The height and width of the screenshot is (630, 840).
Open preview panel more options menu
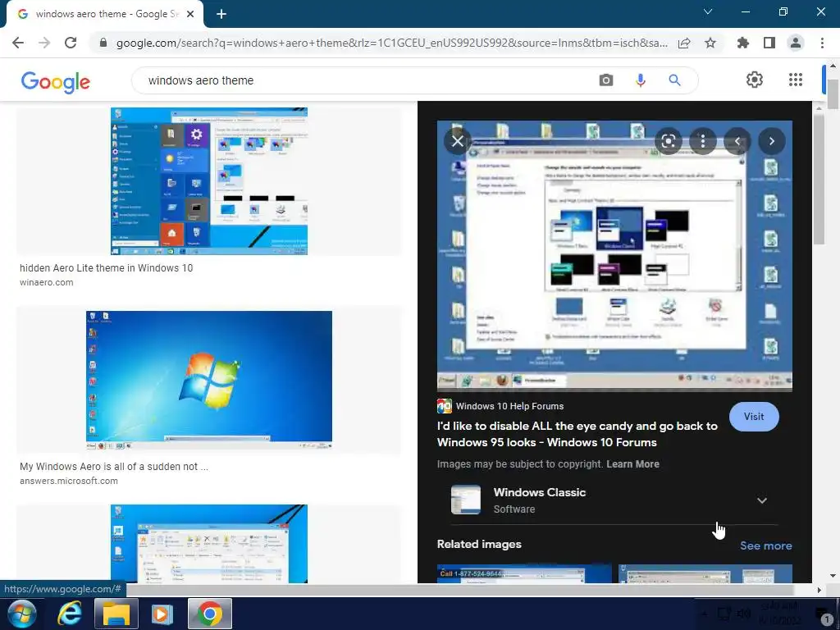703,141
